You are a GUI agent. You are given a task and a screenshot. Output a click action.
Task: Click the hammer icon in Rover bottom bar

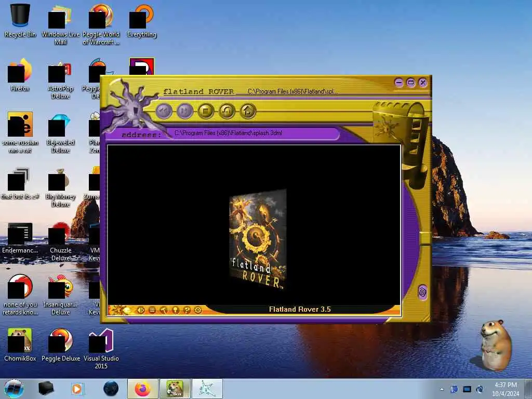[164, 310]
